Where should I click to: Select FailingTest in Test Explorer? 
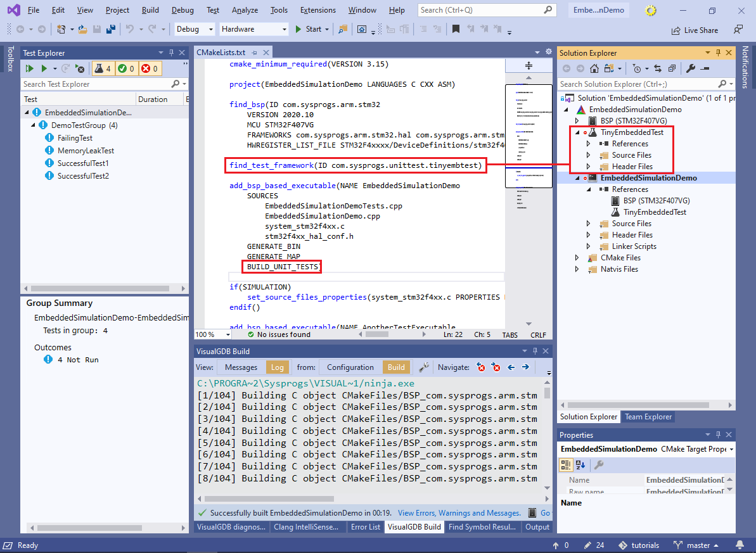[75, 138]
